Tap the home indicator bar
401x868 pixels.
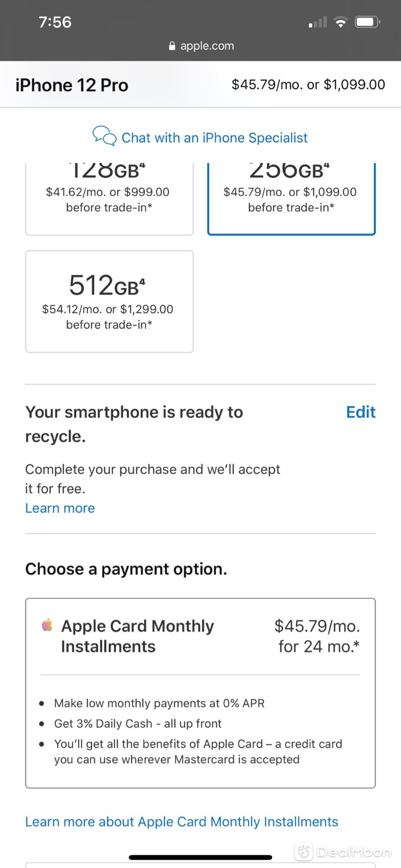coord(200,857)
